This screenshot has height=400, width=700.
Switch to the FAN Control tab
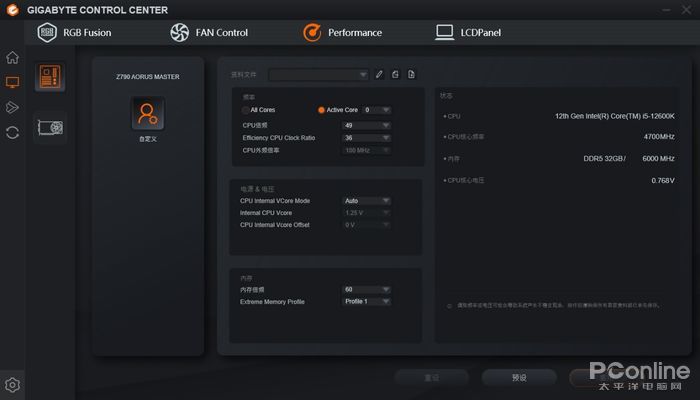click(209, 33)
